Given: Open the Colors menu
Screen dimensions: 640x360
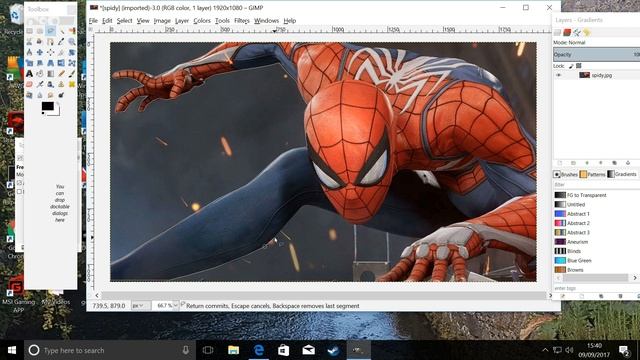Looking at the screenshot, I should (x=202, y=20).
